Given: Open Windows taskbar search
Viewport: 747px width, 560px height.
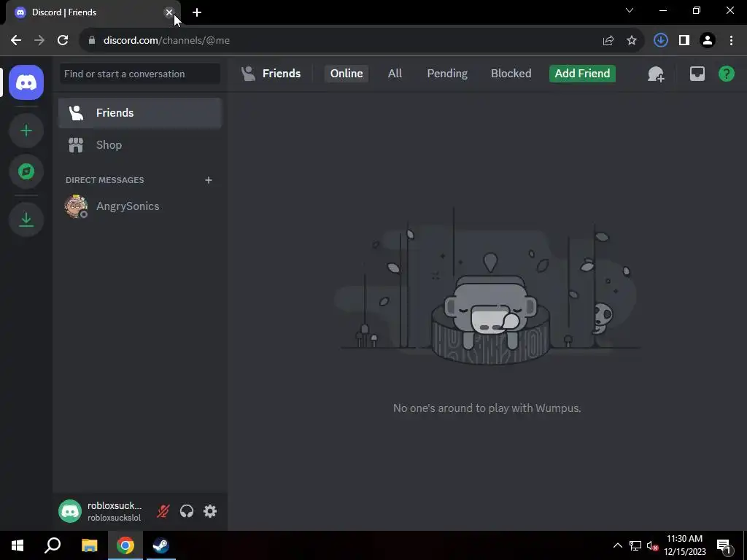Looking at the screenshot, I should pos(53,545).
